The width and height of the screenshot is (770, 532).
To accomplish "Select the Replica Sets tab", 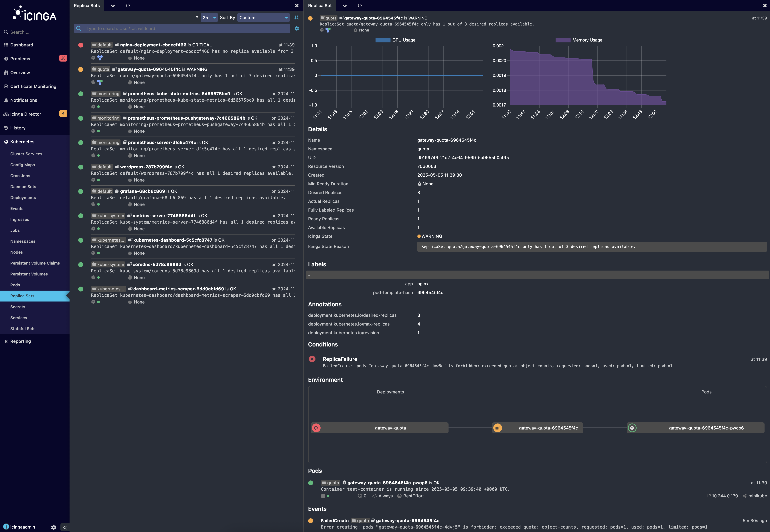I will tap(87, 6).
